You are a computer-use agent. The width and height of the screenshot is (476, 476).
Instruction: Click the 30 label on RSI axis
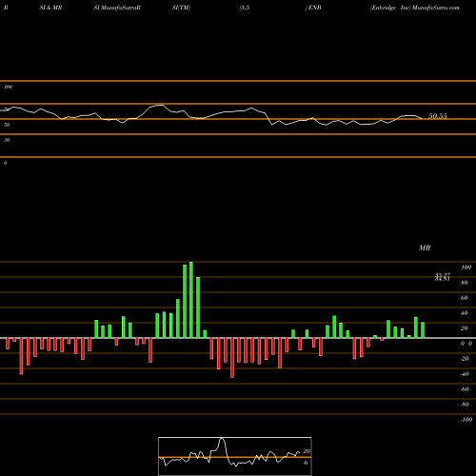(7, 140)
